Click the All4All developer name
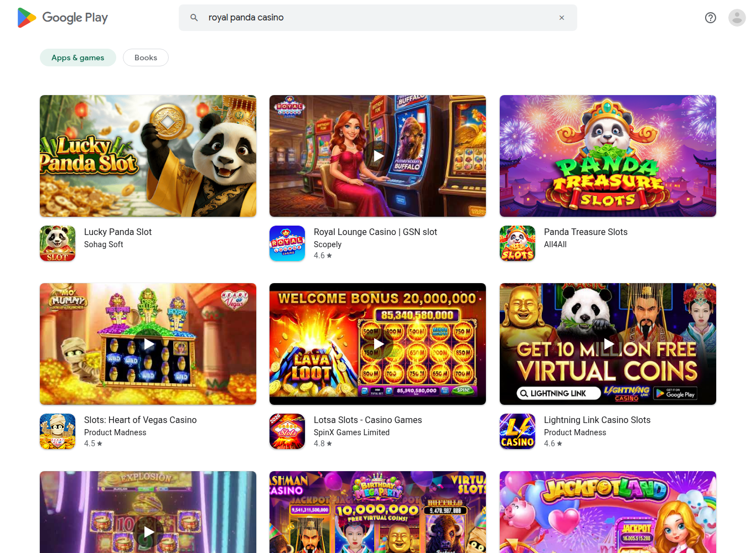Viewport: 756px width, 553px height. [555, 244]
